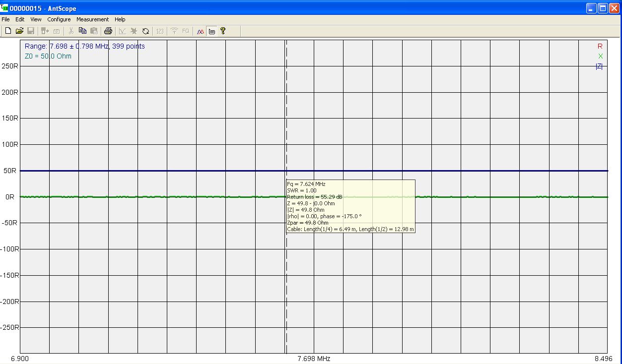Viewport: 622px width, 364px height.
Task: Click the circular arrows continuous scan icon
Action: pos(145,31)
